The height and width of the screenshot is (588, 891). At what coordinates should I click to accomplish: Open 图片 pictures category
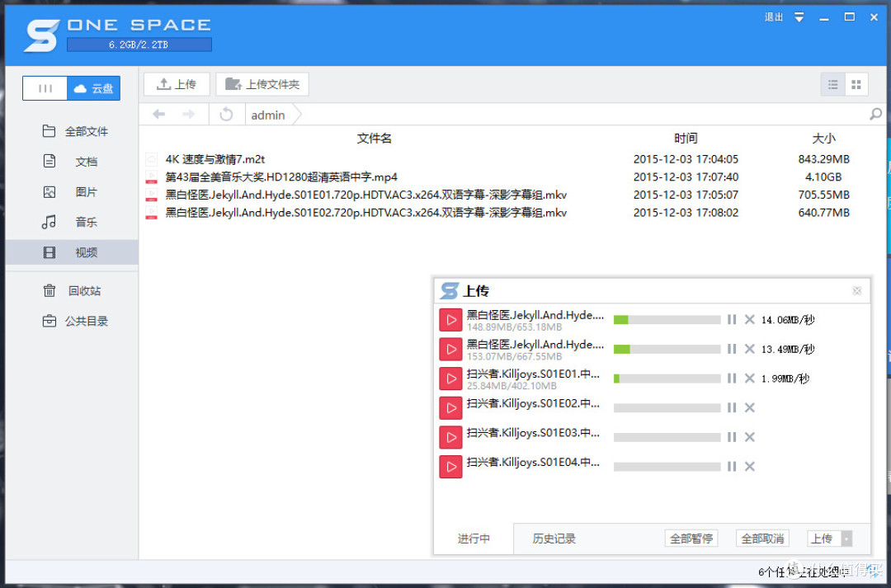click(x=72, y=192)
